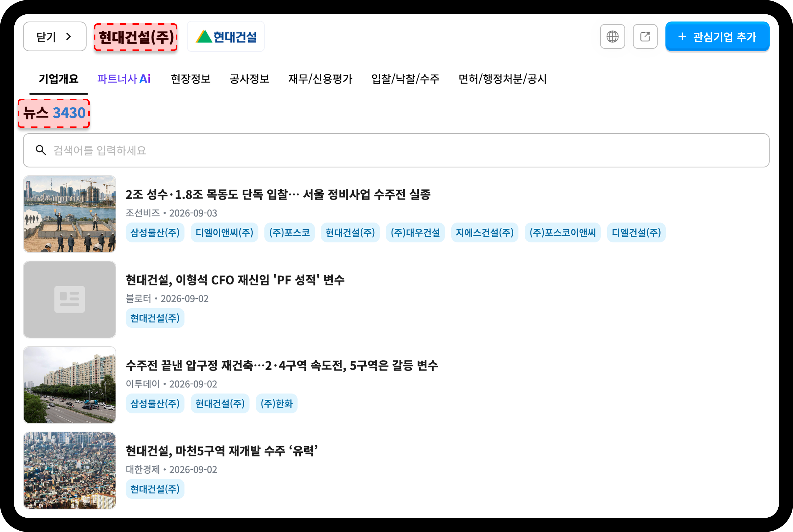
Task: Click 현대건설(주) tag in 이투데이 article
Action: 220,404
